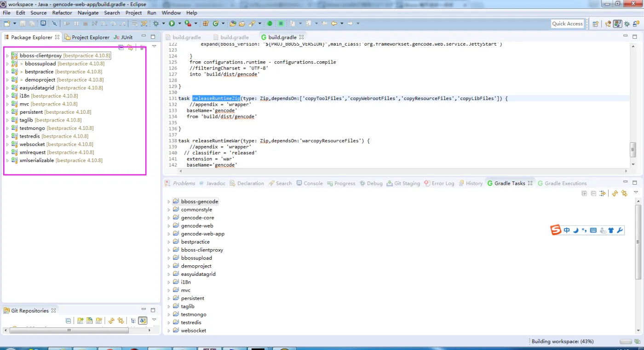Click Add existing Git repository icon
The width and height of the screenshot is (644, 350).
point(80,321)
